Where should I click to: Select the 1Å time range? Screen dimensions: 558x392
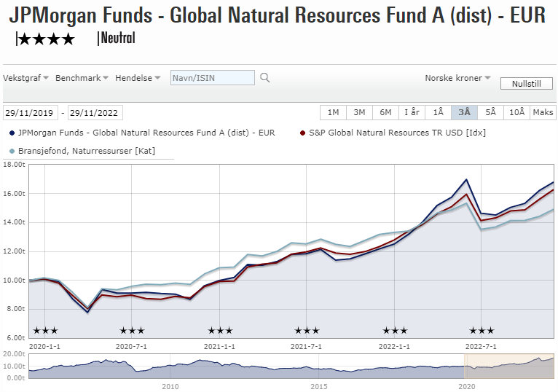pos(438,112)
